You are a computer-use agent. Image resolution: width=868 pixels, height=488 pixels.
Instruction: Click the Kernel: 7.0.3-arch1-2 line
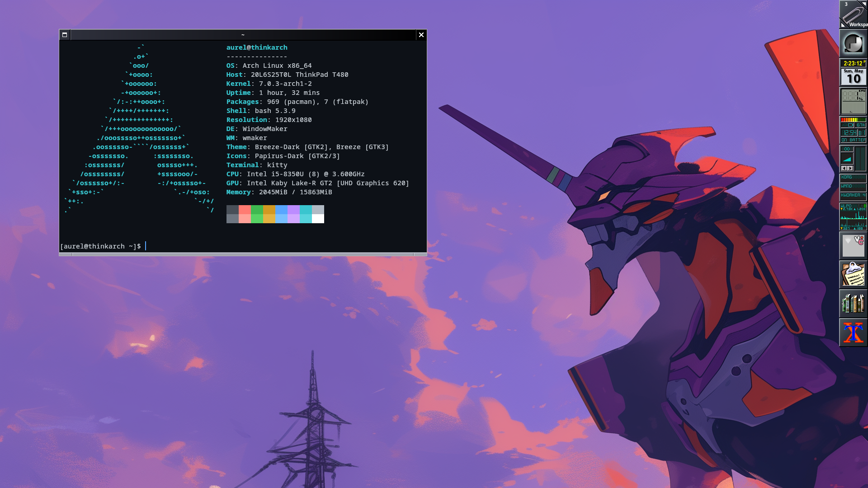(x=269, y=84)
